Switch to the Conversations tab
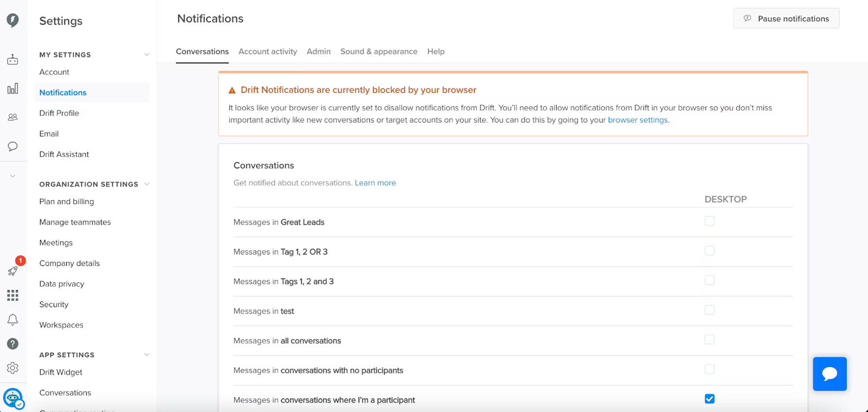This screenshot has width=868, height=412. pos(202,52)
